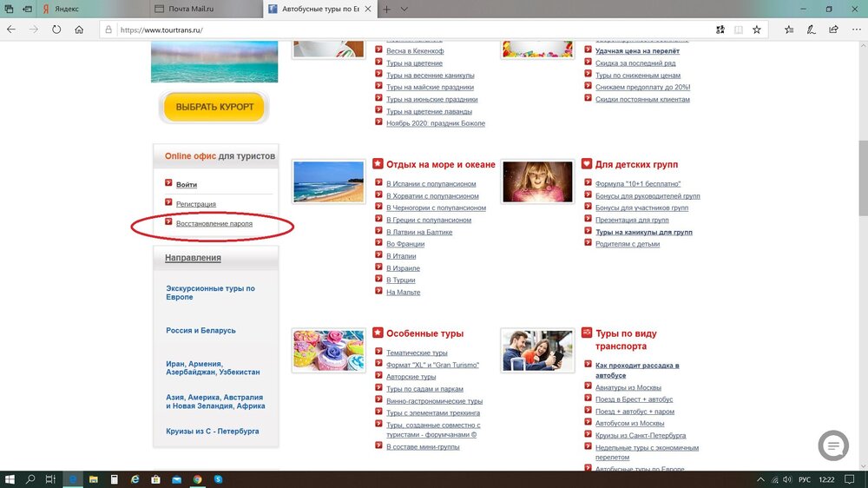Go to browser home page icon

point(79,29)
